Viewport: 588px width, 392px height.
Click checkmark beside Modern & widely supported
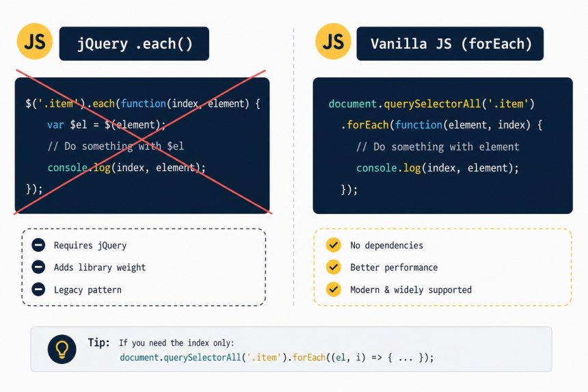(x=334, y=289)
